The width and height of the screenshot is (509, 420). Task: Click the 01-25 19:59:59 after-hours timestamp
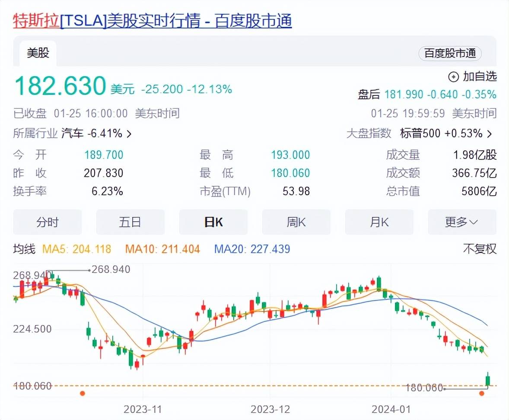pyautogui.click(x=408, y=114)
